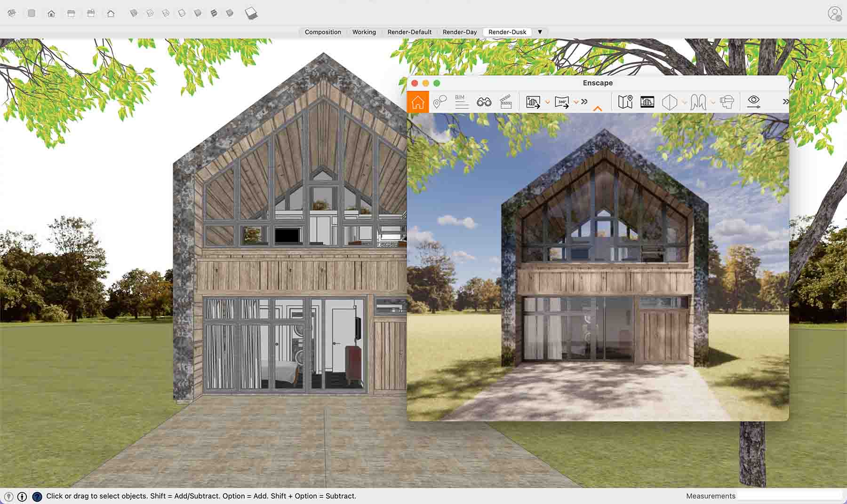This screenshot has height=504, width=847.
Task: Toggle the geolocation status icon bottom left
Action: (9, 496)
